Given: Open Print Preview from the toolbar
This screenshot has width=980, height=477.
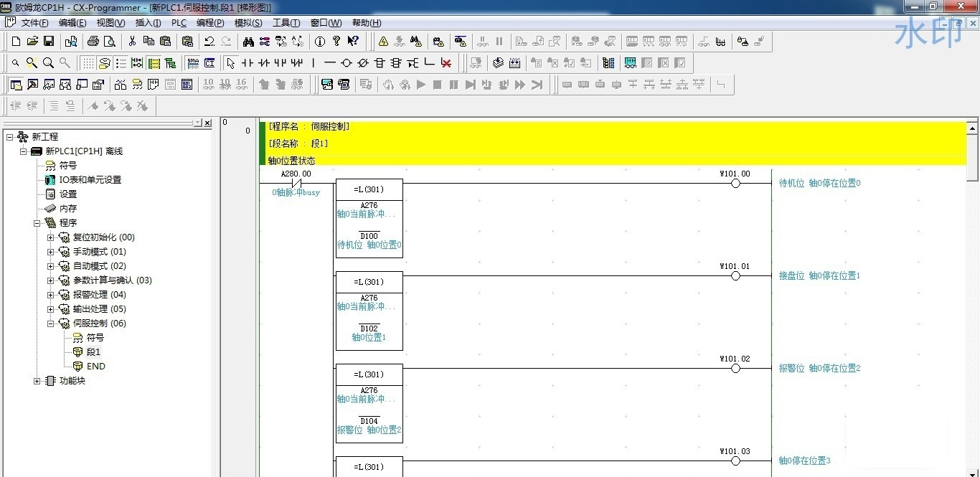Looking at the screenshot, I should (109, 42).
